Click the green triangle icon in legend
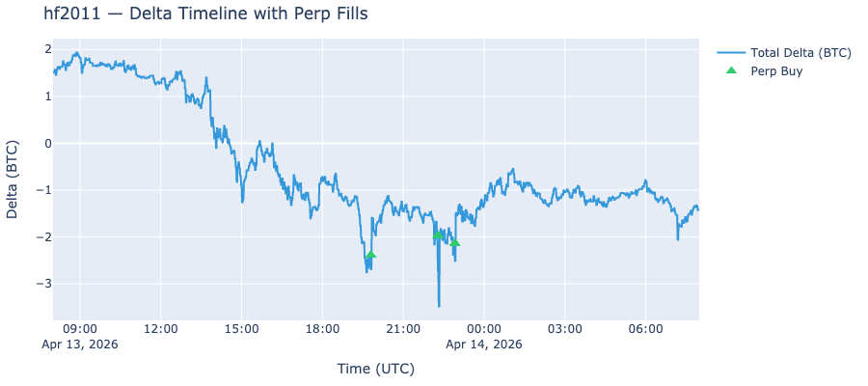 [x=731, y=70]
